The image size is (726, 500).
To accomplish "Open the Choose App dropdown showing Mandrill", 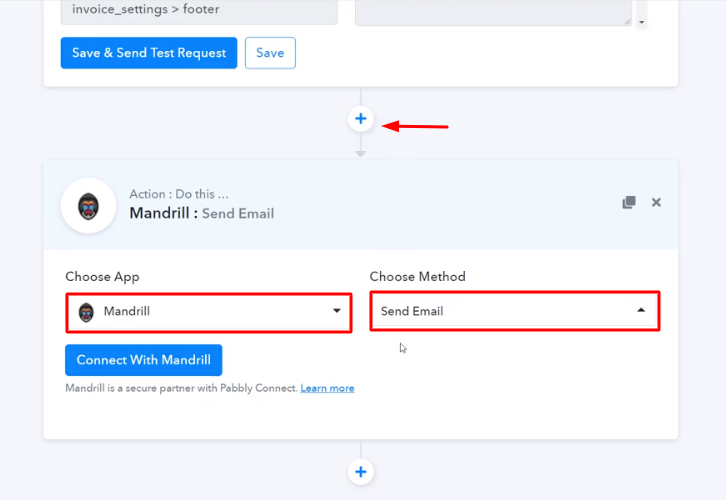I will click(209, 312).
